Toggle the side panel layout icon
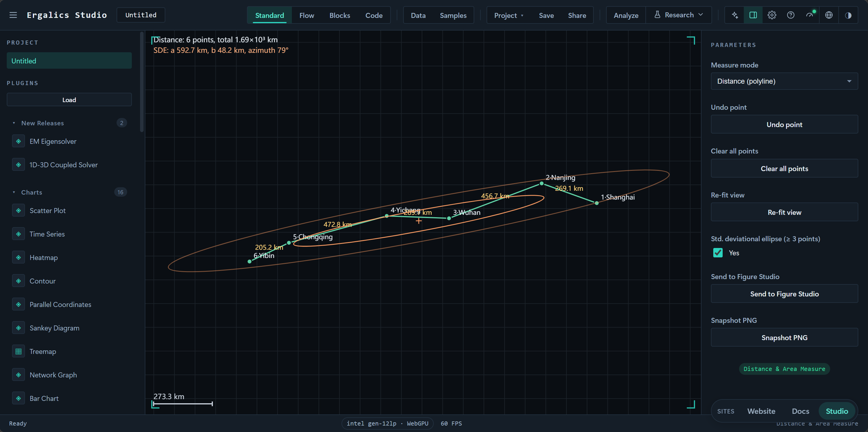868x432 pixels. pos(753,15)
